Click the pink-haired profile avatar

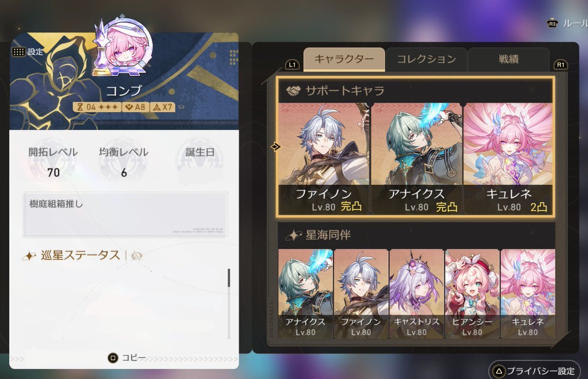[x=125, y=48]
